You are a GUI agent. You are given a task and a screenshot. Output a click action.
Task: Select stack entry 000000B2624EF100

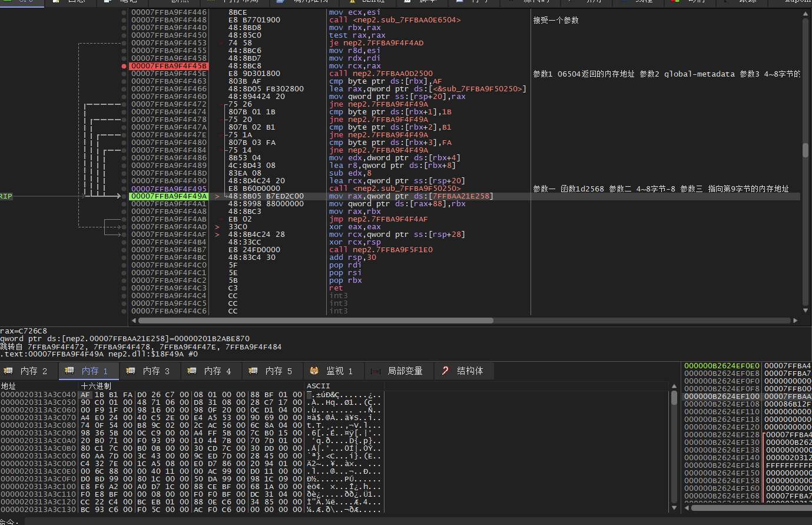(721, 397)
